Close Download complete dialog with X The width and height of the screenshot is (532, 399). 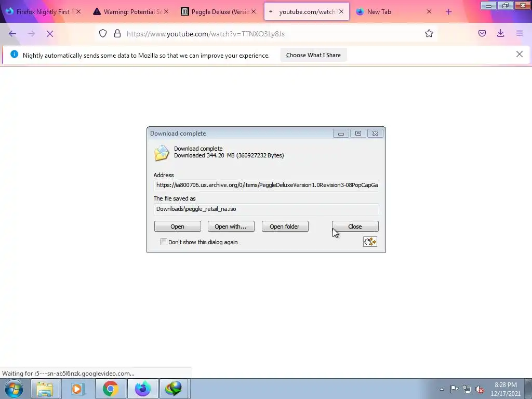pos(375,134)
